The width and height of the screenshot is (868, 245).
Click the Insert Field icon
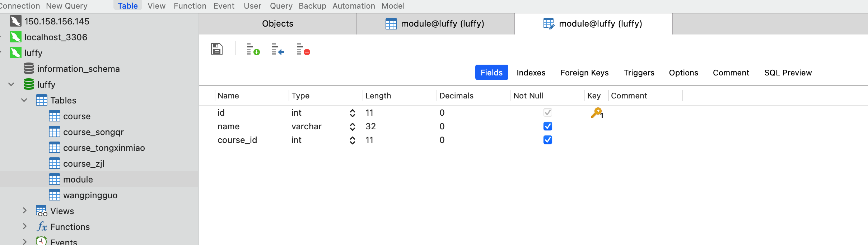click(278, 49)
